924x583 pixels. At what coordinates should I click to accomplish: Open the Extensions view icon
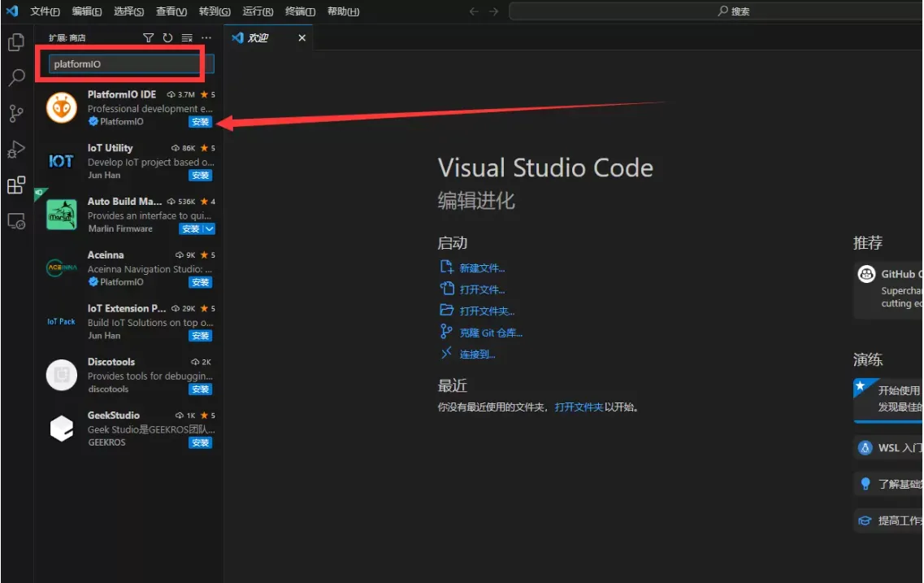coord(16,185)
